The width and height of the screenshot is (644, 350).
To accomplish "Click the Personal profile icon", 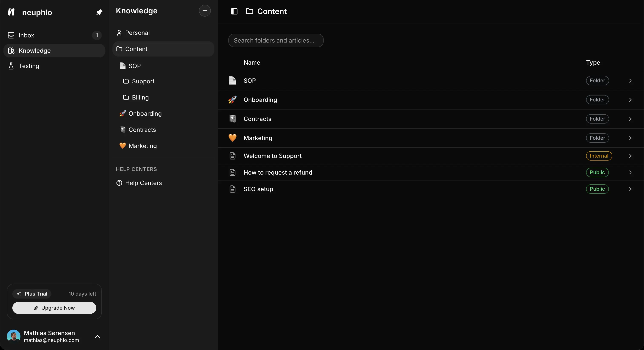I will point(119,33).
